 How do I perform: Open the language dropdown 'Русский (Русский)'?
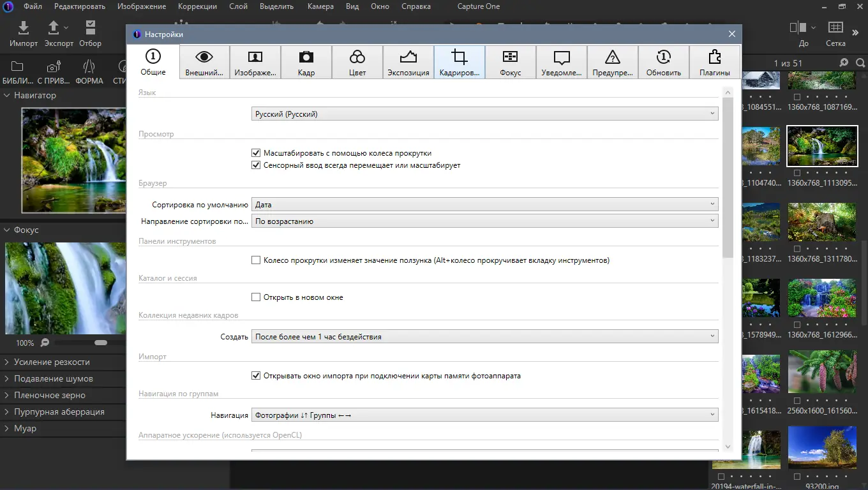[485, 114]
